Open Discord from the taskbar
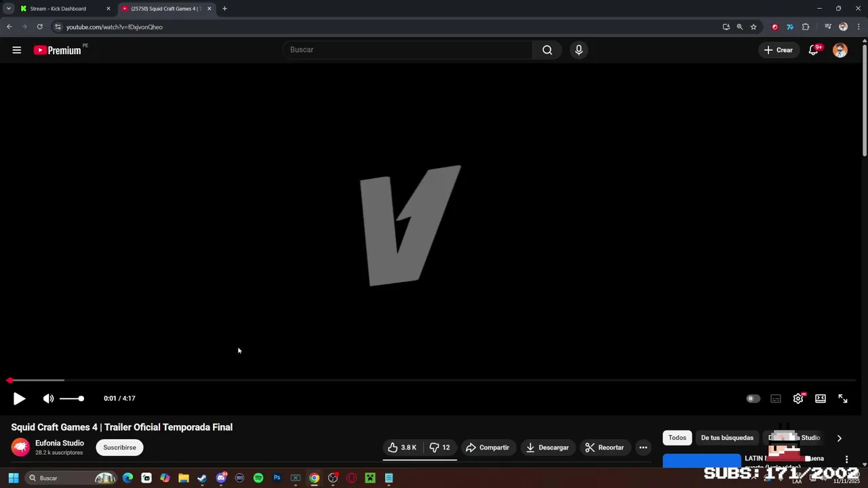 (x=221, y=478)
